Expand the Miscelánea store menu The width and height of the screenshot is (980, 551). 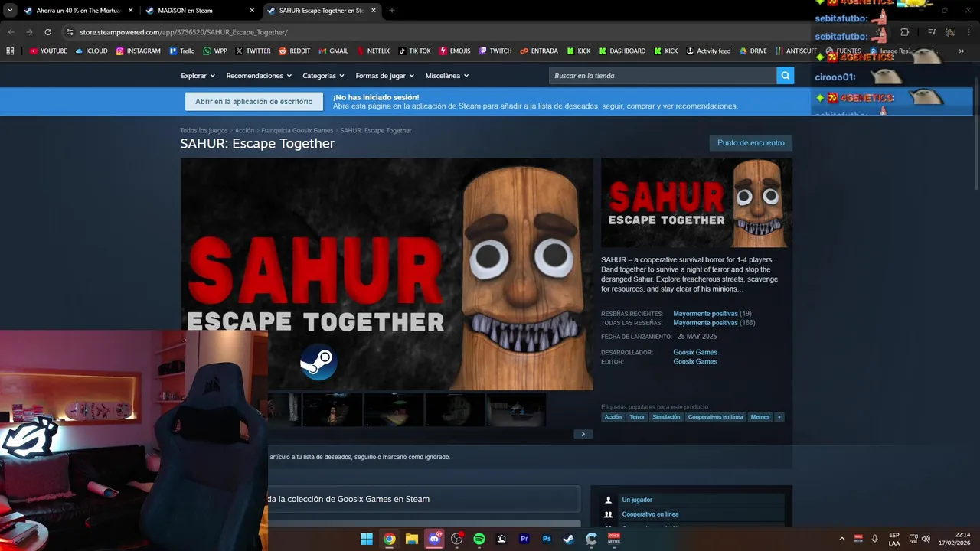coord(447,76)
